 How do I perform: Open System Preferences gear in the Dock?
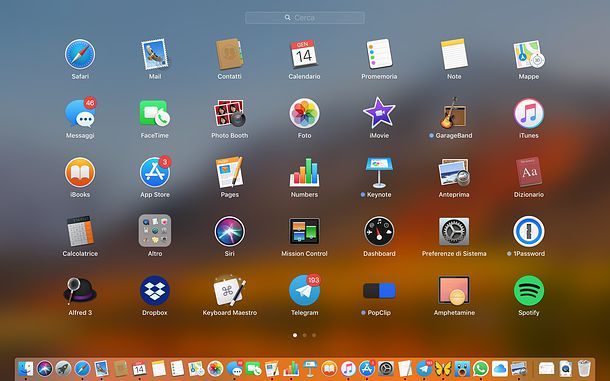tap(386, 368)
